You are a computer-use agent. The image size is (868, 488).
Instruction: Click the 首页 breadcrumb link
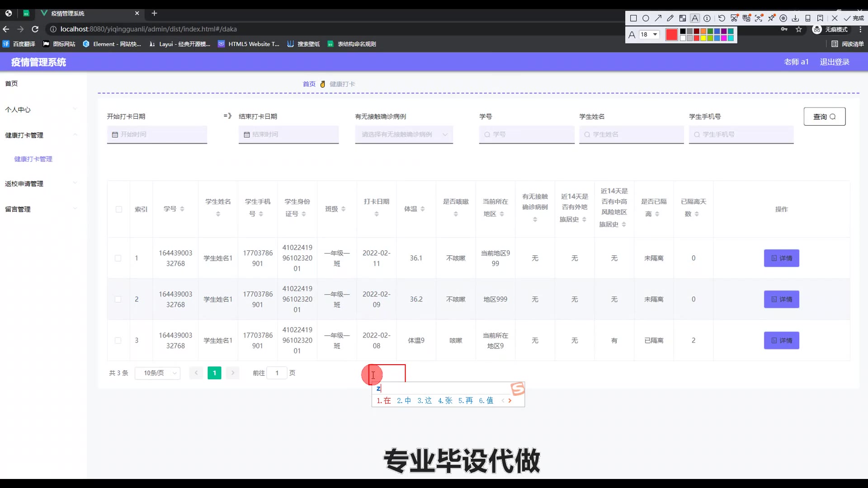pyautogui.click(x=309, y=84)
